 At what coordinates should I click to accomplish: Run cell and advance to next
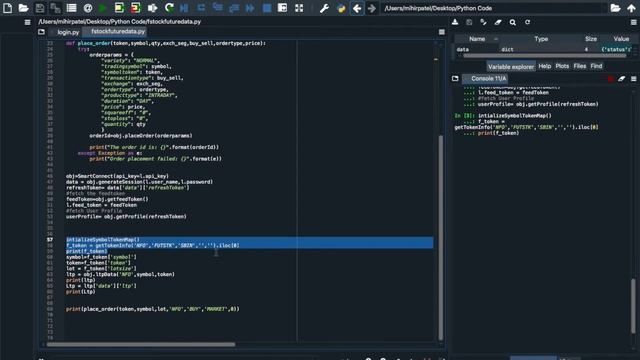(136, 8)
